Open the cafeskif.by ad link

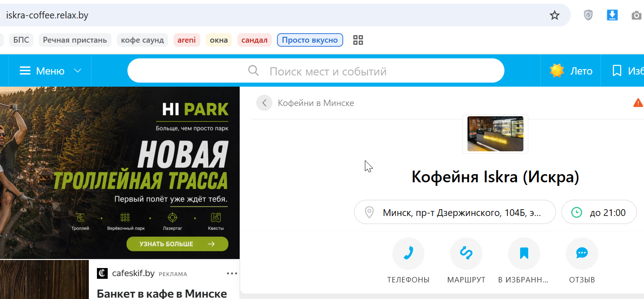[133, 273]
